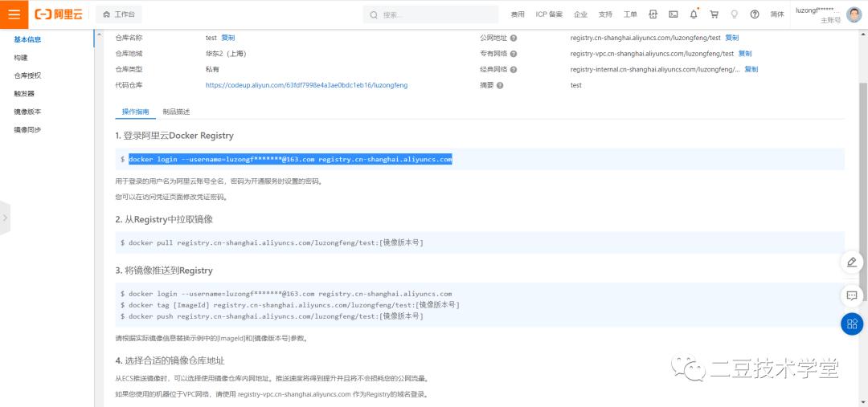Click the heading 3. 将镜像推送到Registry
868x407 pixels.
tap(164, 271)
